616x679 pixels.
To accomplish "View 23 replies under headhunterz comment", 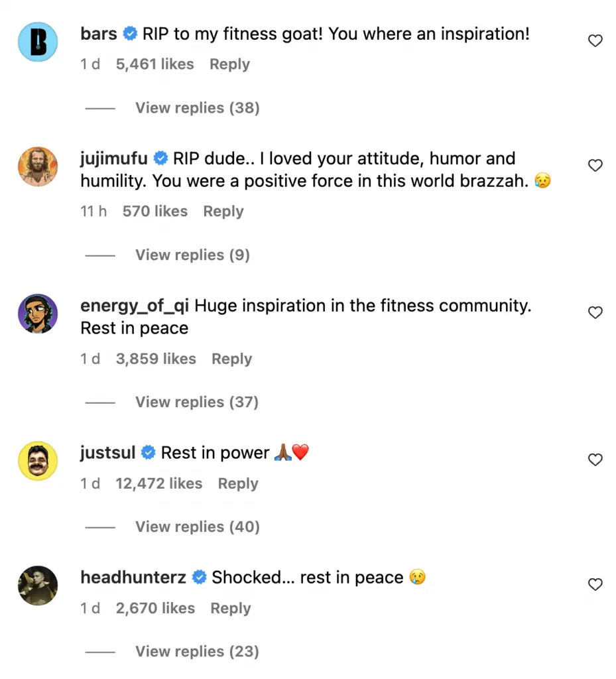I will tap(197, 652).
